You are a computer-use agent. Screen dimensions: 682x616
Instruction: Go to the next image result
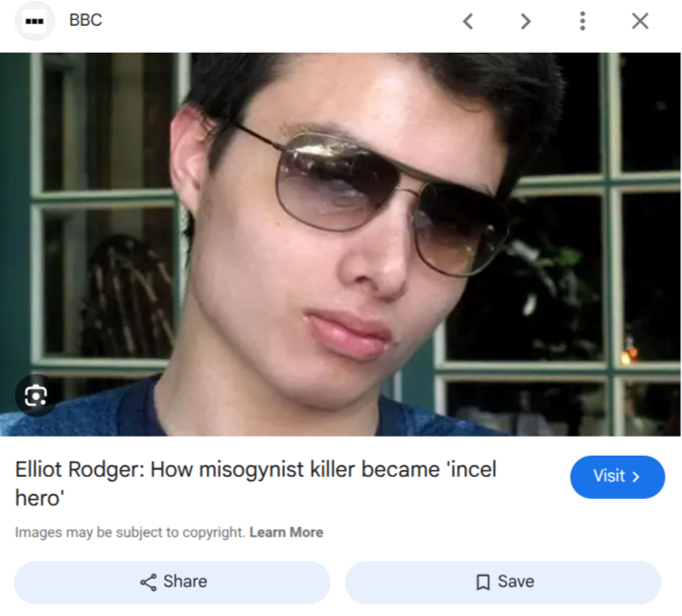(526, 21)
